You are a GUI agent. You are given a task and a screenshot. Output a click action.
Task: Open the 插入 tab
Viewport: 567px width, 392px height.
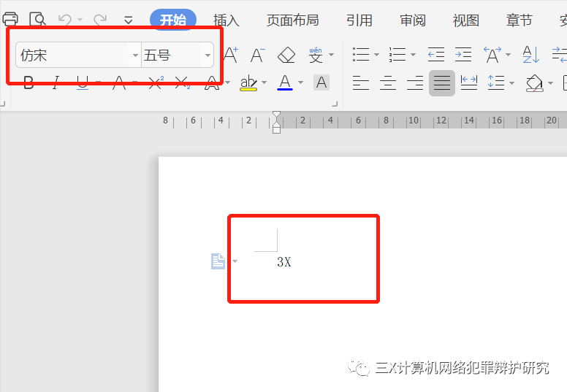227,20
